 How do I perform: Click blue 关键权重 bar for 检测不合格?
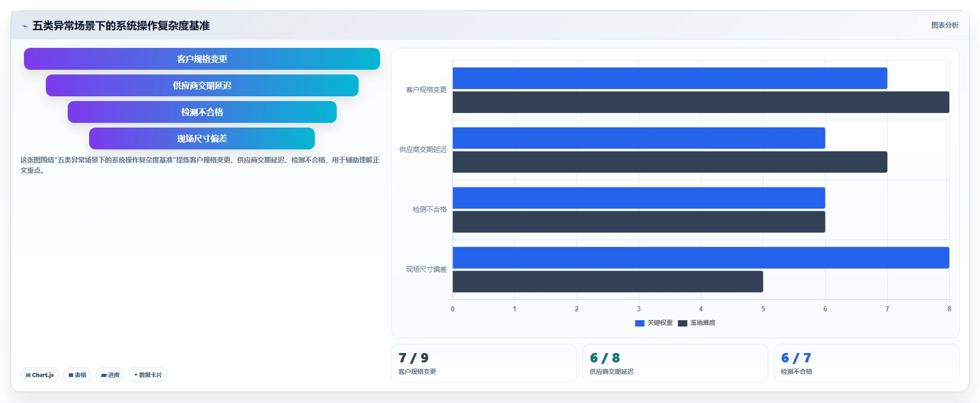(x=639, y=198)
